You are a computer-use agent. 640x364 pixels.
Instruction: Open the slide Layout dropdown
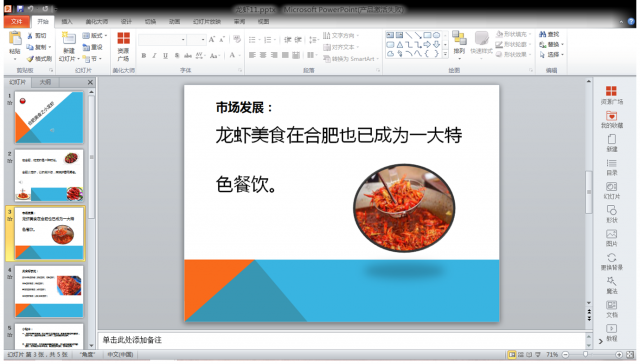95,36
